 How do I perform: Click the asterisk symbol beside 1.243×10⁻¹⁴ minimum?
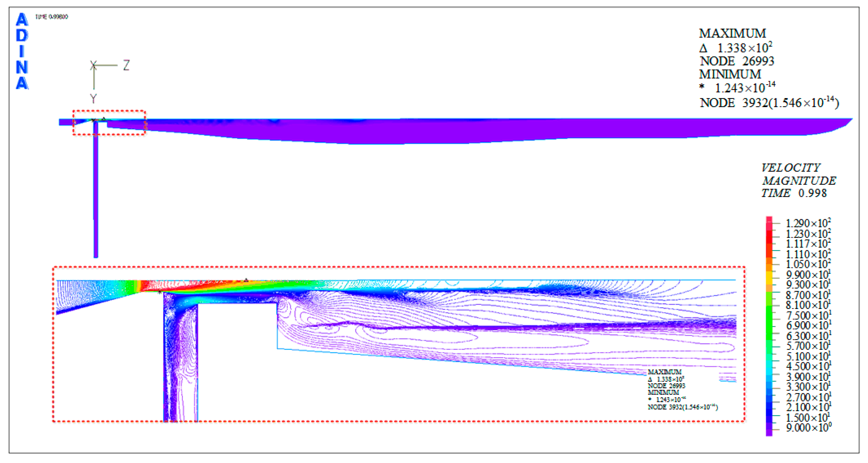coord(702,87)
